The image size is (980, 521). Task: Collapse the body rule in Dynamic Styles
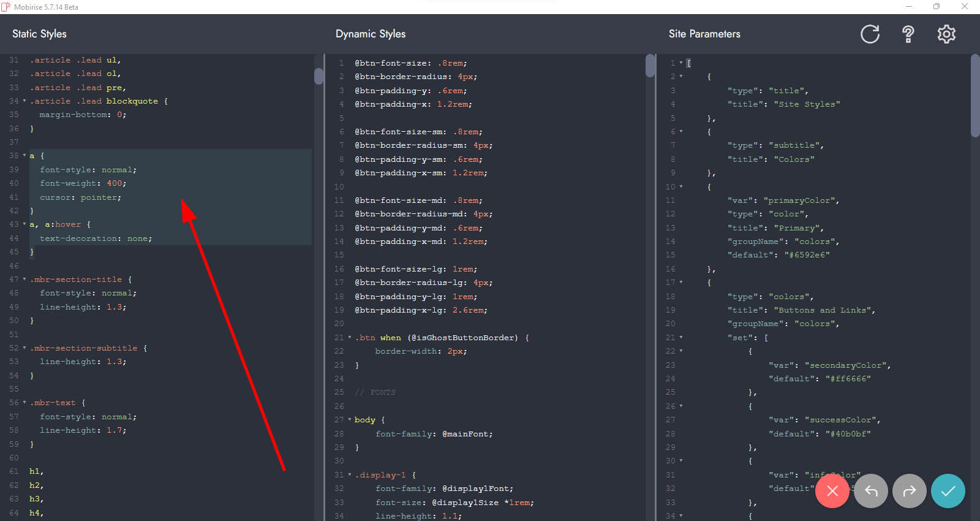coord(350,420)
